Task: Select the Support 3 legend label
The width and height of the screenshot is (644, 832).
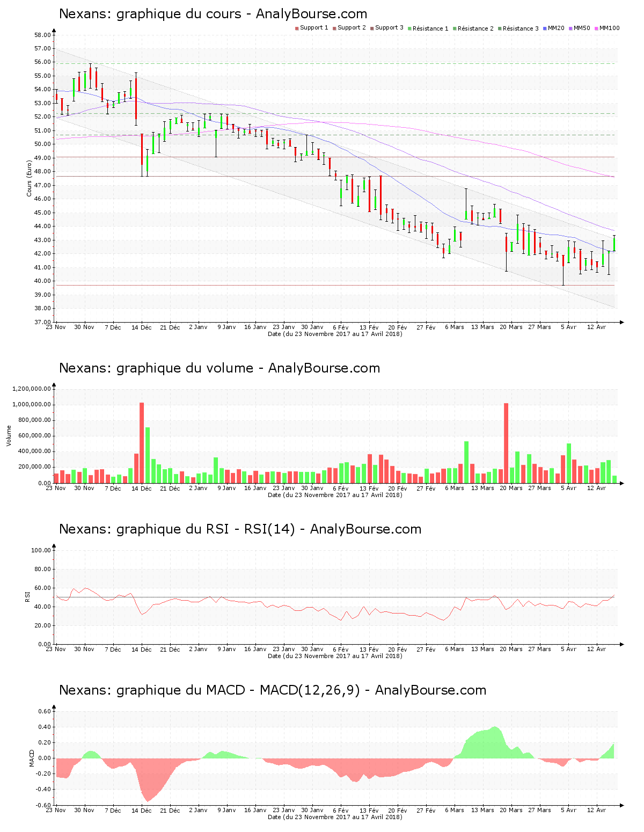Action: (389, 28)
